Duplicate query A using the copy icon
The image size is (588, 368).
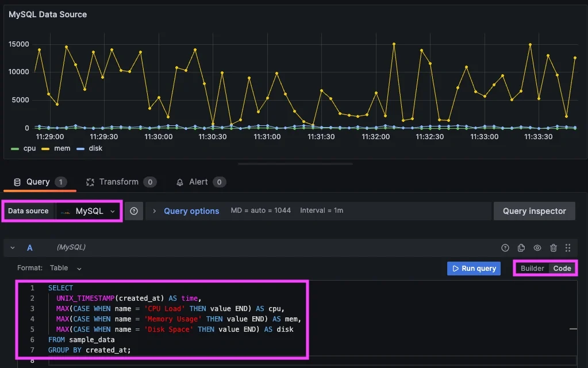click(521, 248)
